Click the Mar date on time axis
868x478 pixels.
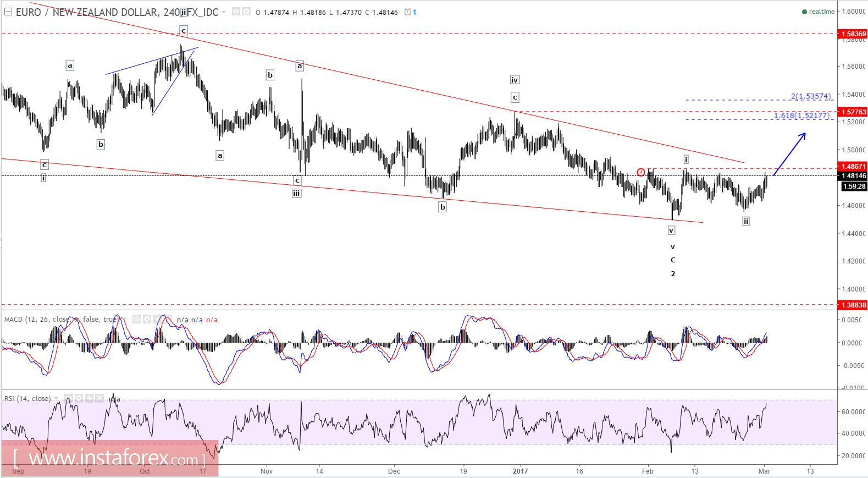pos(764,471)
